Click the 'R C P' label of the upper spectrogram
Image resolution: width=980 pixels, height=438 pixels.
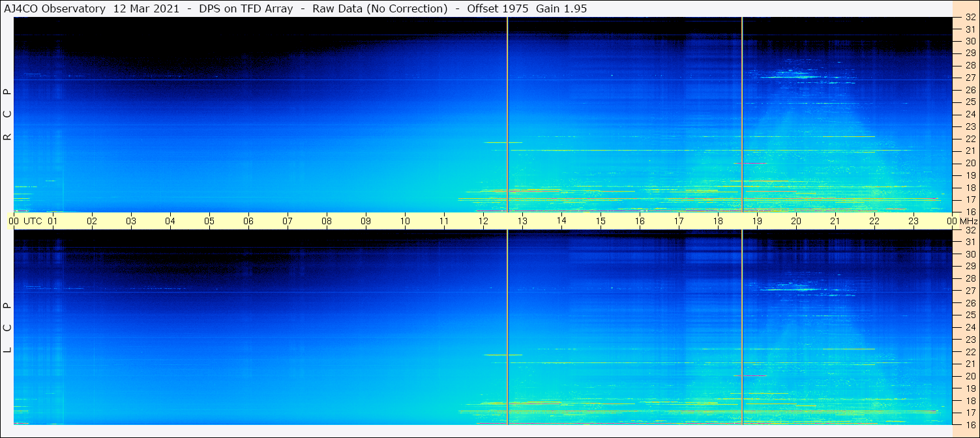7,114
